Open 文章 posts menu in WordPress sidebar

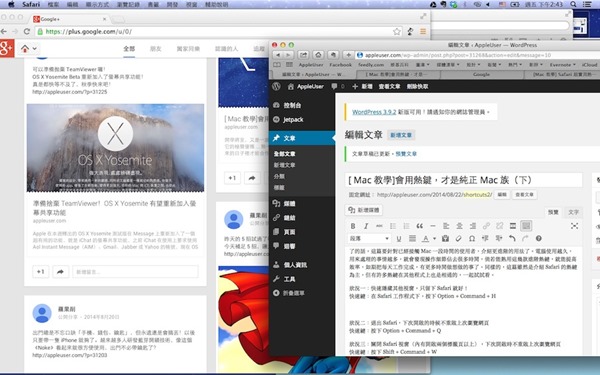click(x=302, y=138)
